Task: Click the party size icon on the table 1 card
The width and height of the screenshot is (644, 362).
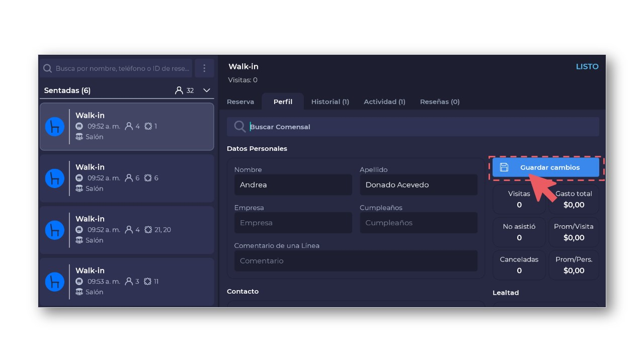Action: pyautogui.click(x=129, y=126)
